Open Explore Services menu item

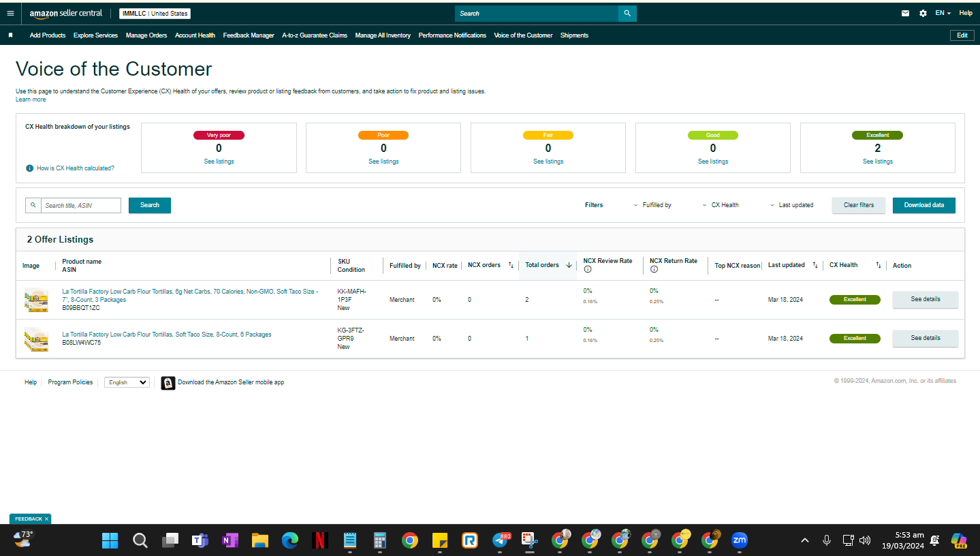pyautogui.click(x=95, y=35)
